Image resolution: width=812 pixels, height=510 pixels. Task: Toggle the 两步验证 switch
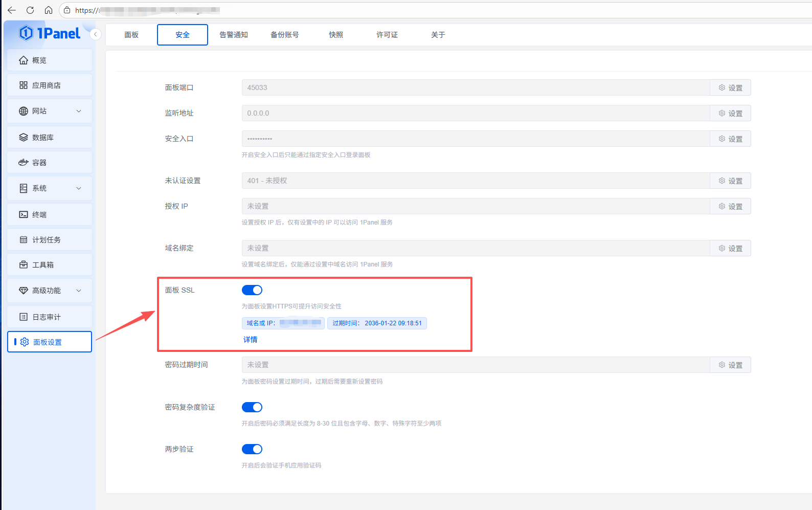252,449
